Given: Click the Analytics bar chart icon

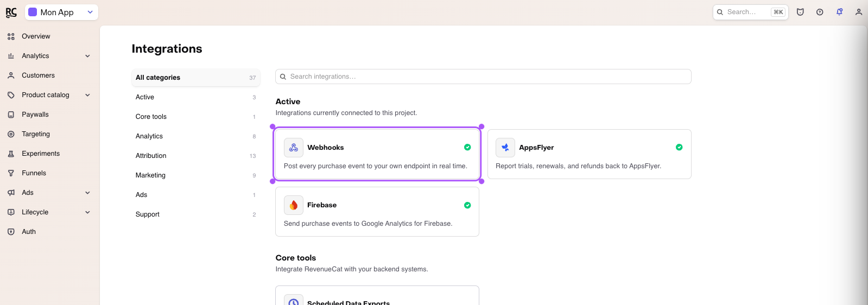Looking at the screenshot, I should click(11, 56).
